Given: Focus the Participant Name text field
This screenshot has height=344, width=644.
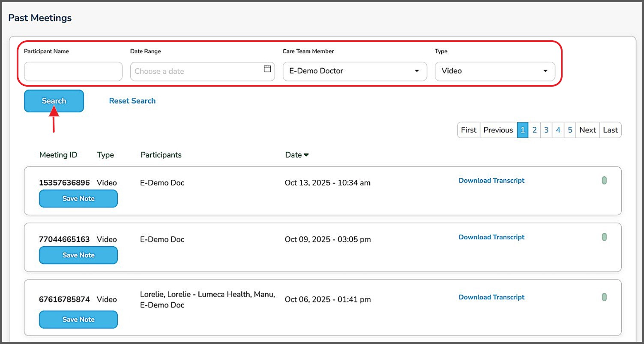Looking at the screenshot, I should click(73, 71).
